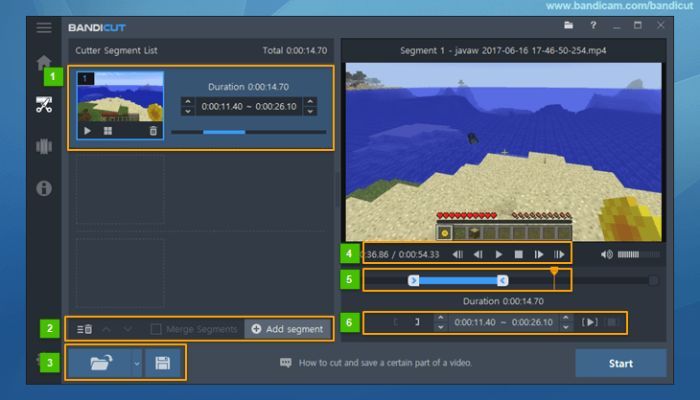Stop the video preview

(519, 254)
